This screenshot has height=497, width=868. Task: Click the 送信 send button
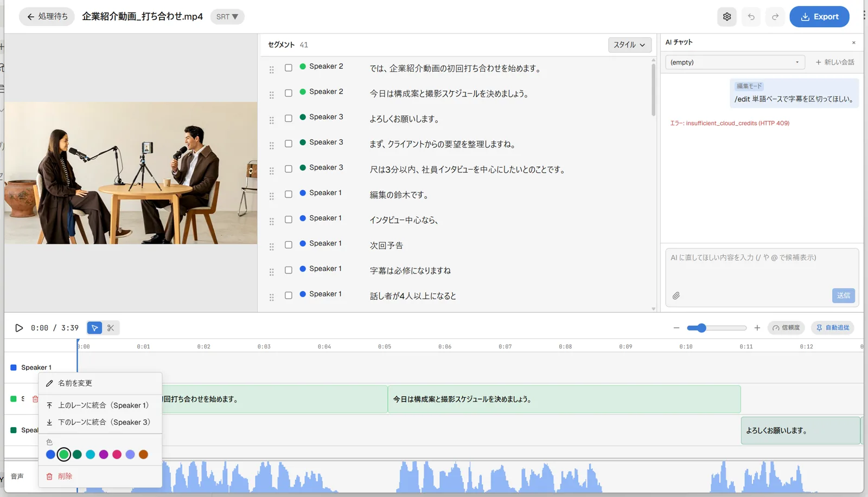tap(844, 295)
